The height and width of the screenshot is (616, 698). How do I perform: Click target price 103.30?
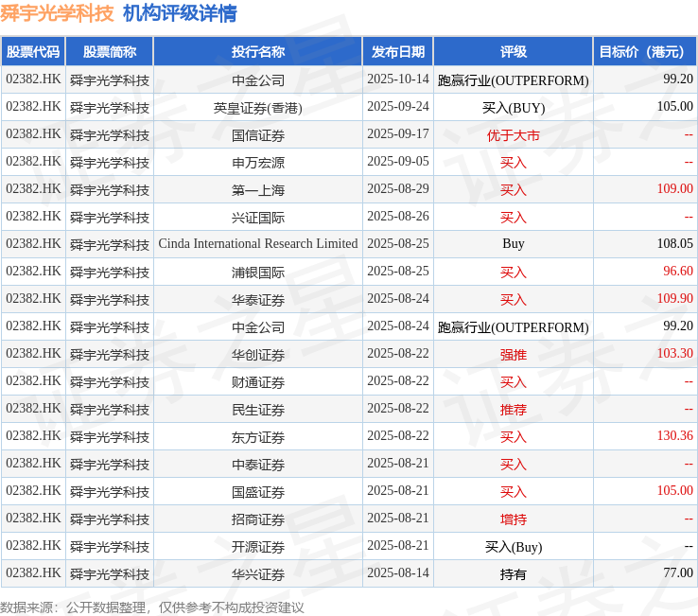(x=675, y=354)
